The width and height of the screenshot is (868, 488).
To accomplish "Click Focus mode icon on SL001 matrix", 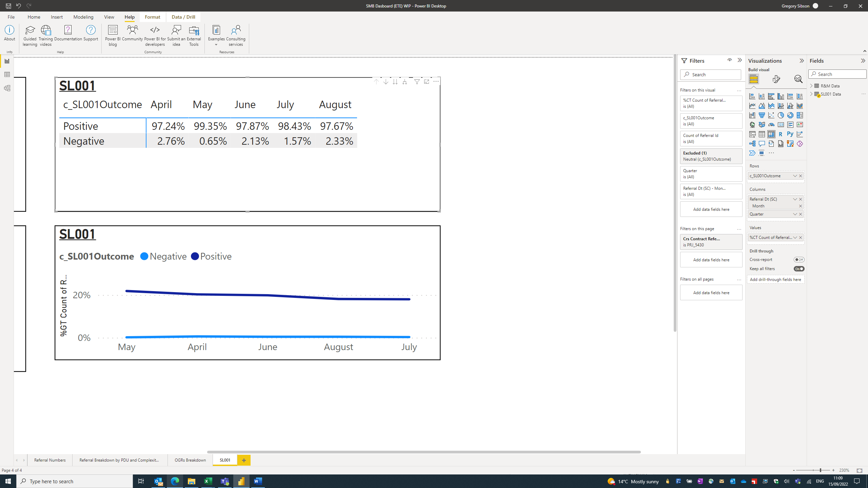I will click(426, 81).
